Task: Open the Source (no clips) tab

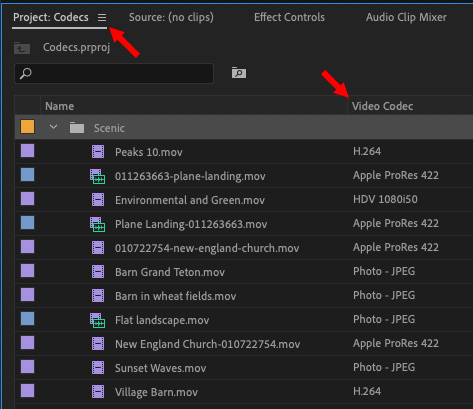Action: click(171, 17)
